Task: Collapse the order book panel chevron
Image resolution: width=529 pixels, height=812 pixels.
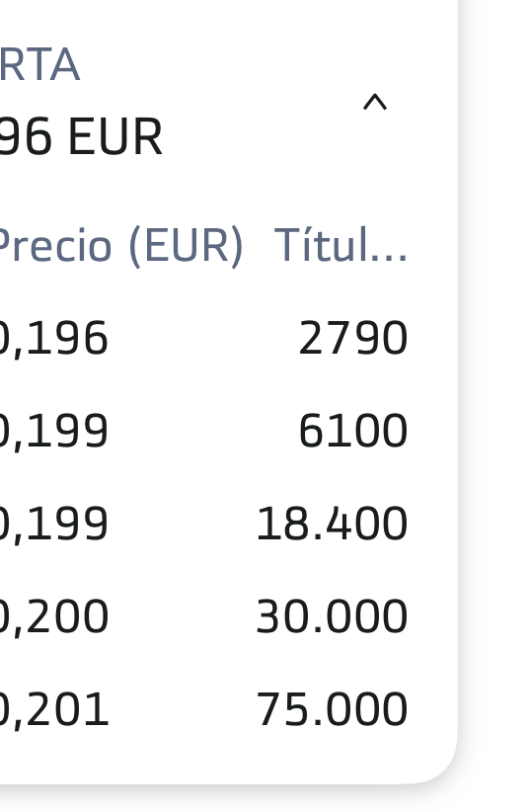Action: [375, 102]
